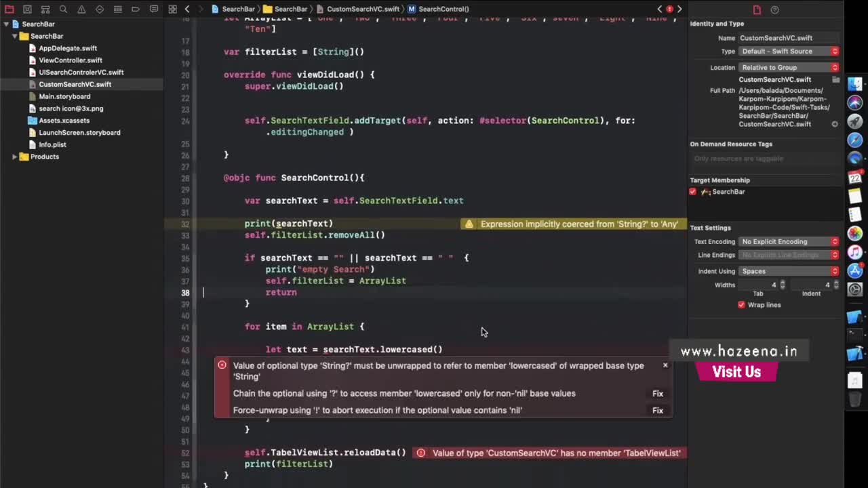
Task: Click the red error count badge in the jump bar
Action: click(669, 9)
